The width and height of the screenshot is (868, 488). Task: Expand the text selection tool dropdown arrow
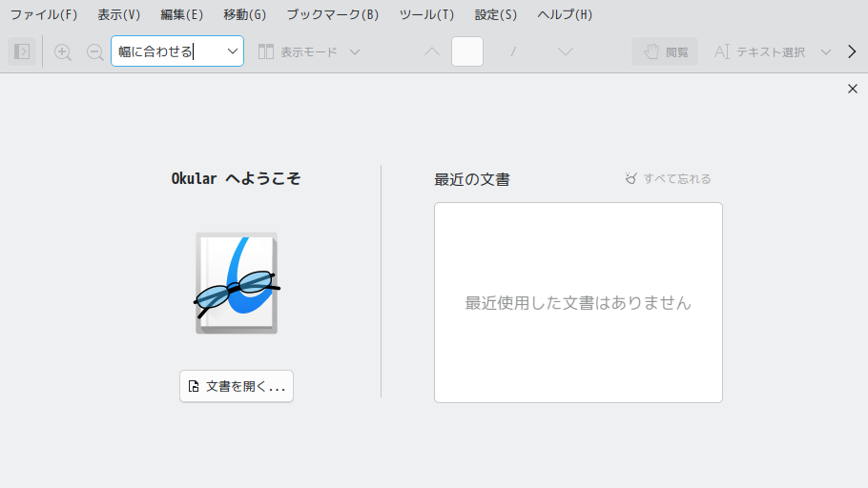tap(825, 52)
